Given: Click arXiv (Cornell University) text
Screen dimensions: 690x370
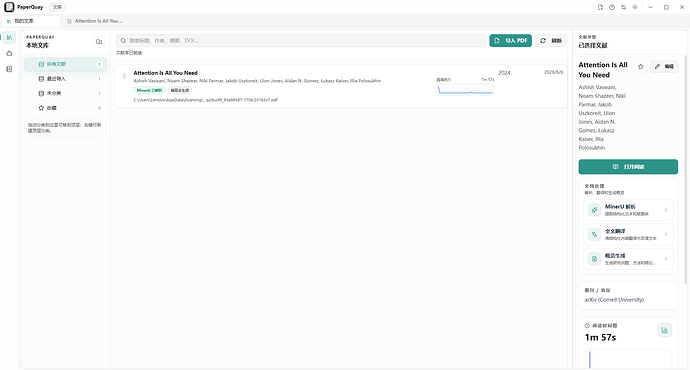Looking at the screenshot, I should coord(614,300).
